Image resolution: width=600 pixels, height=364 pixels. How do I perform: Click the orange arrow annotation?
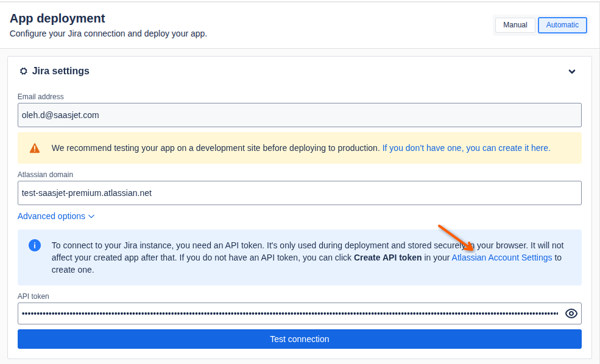pyautogui.click(x=456, y=238)
